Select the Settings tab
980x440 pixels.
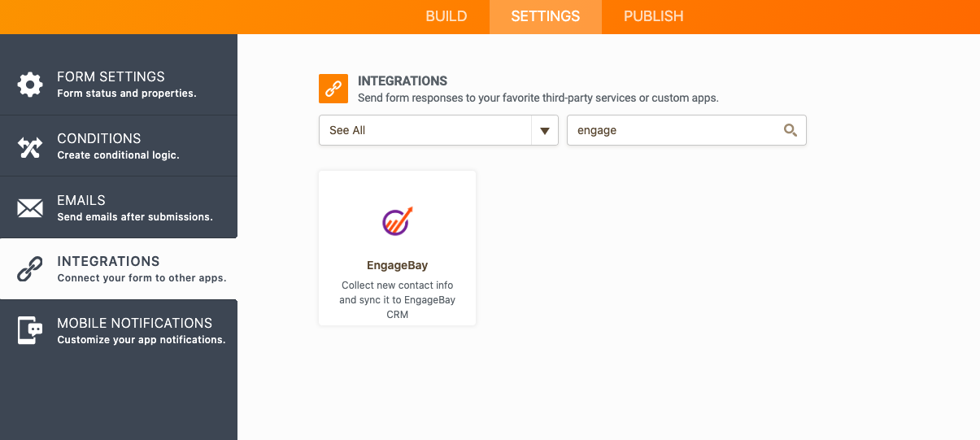pyautogui.click(x=546, y=16)
